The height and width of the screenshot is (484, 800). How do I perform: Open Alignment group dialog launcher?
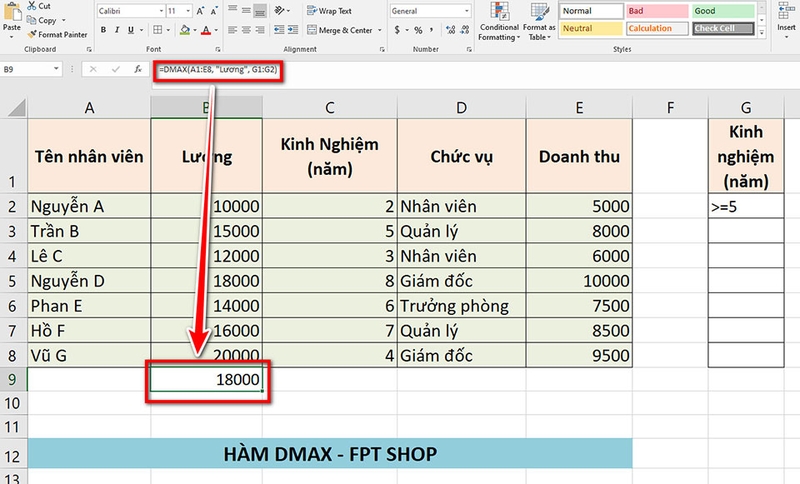382,49
